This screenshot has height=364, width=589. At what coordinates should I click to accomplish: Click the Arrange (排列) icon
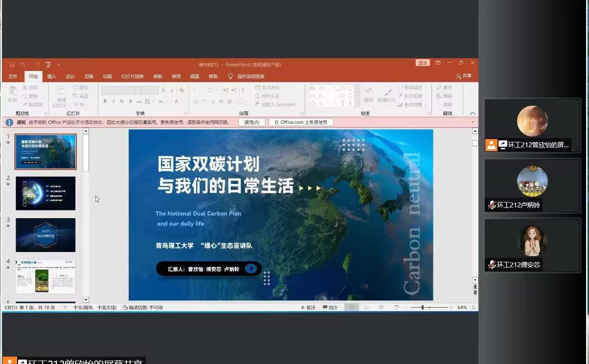[368, 94]
